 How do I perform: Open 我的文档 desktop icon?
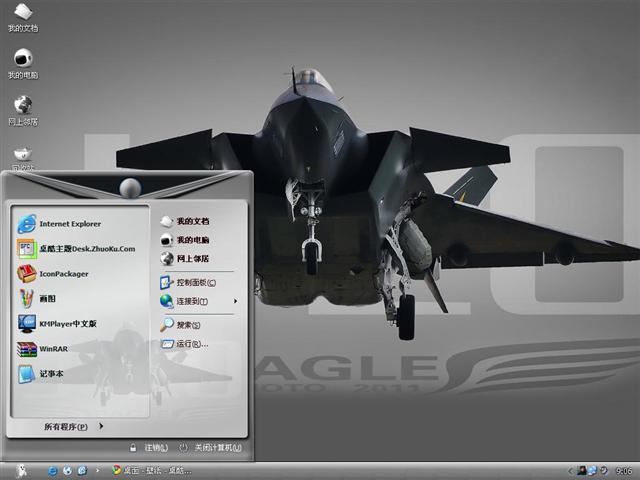[23, 17]
